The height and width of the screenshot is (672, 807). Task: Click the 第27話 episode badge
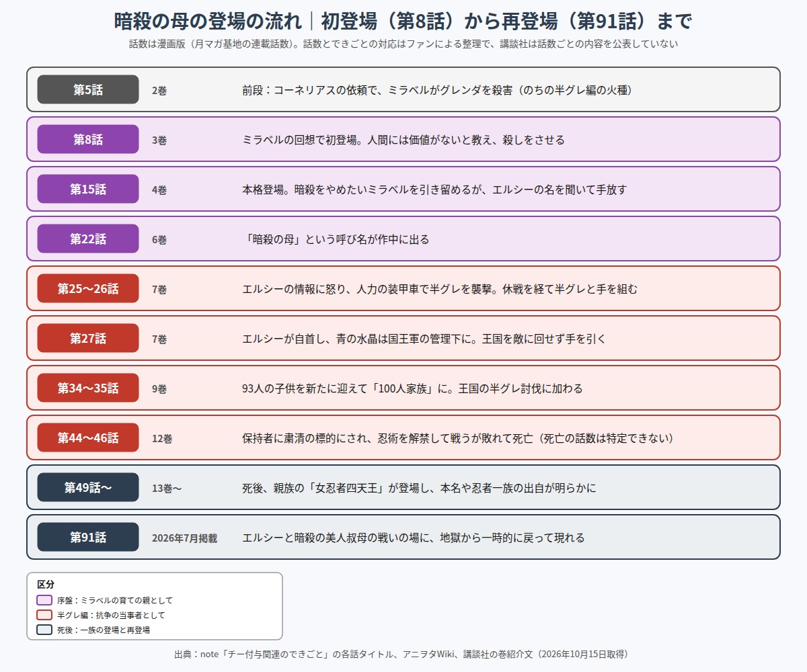click(88, 338)
